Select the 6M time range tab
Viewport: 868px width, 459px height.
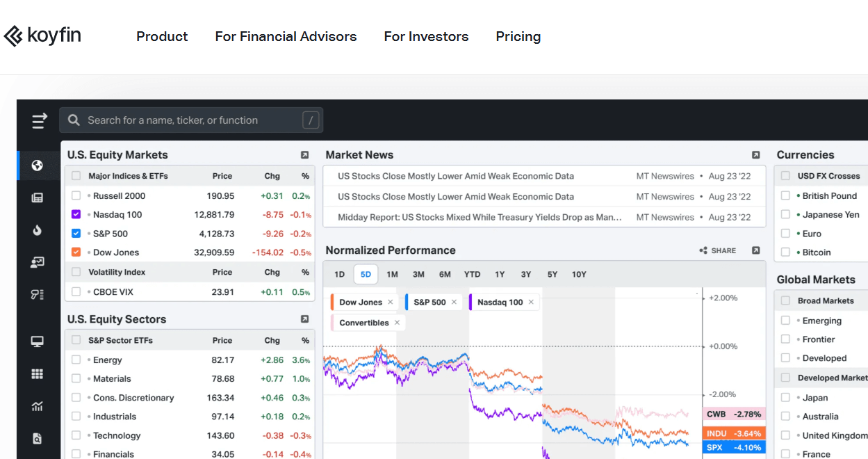coord(445,274)
